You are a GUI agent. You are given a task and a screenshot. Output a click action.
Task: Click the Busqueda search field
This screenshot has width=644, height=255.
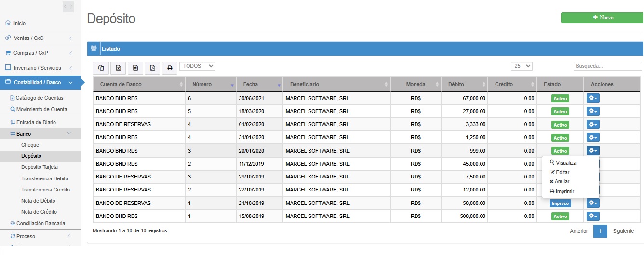click(x=607, y=66)
